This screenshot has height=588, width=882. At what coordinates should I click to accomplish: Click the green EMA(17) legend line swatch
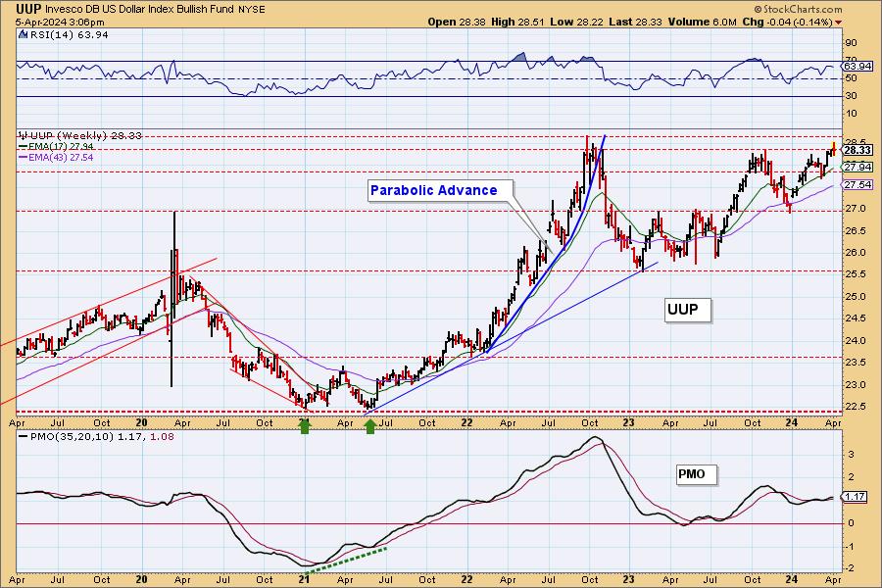(x=24, y=146)
